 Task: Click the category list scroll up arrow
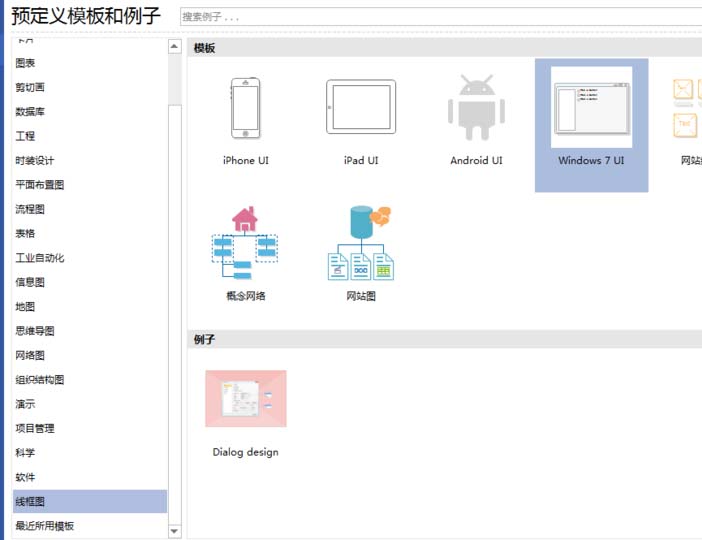click(x=175, y=47)
